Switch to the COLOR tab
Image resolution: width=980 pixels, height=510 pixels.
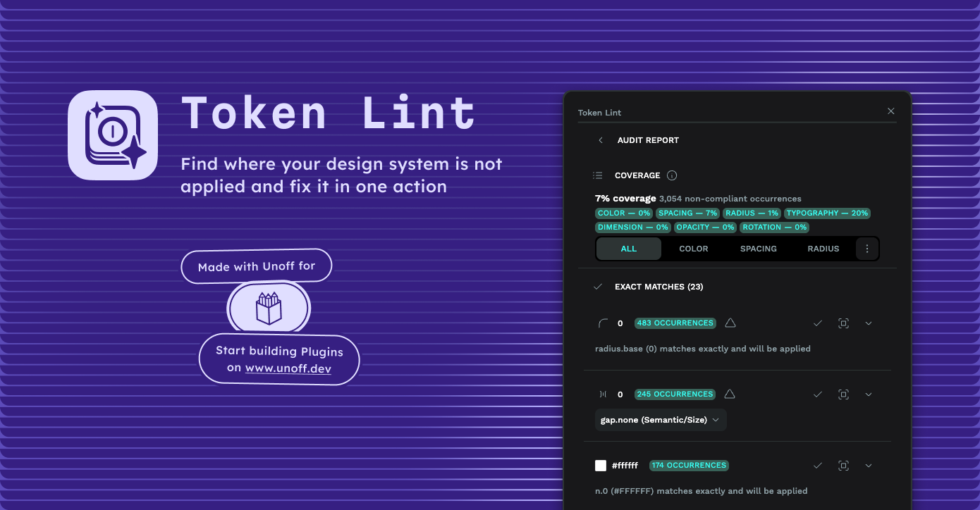click(694, 249)
